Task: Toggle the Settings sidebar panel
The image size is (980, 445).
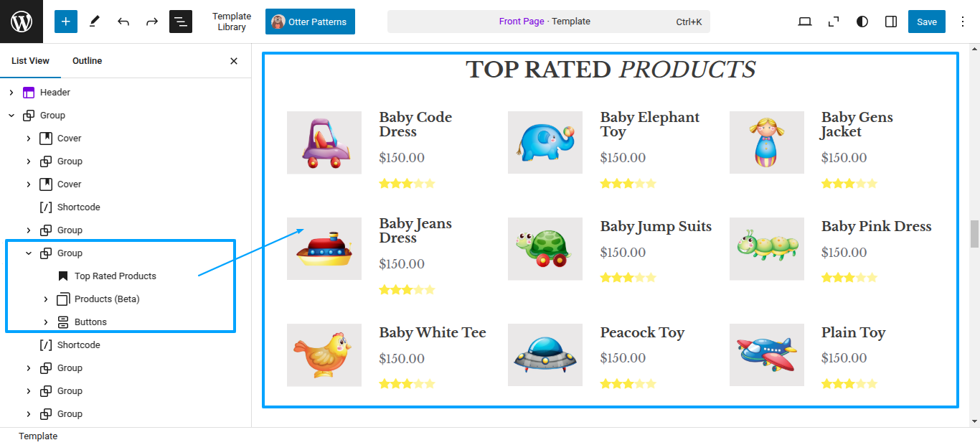Action: (x=891, y=22)
